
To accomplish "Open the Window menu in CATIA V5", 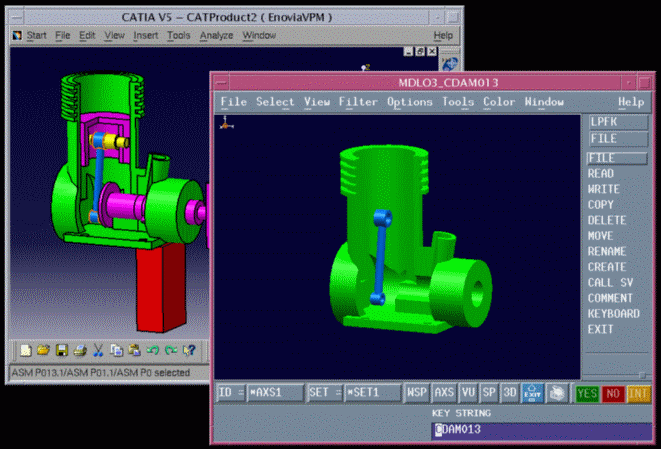I will 259,35.
